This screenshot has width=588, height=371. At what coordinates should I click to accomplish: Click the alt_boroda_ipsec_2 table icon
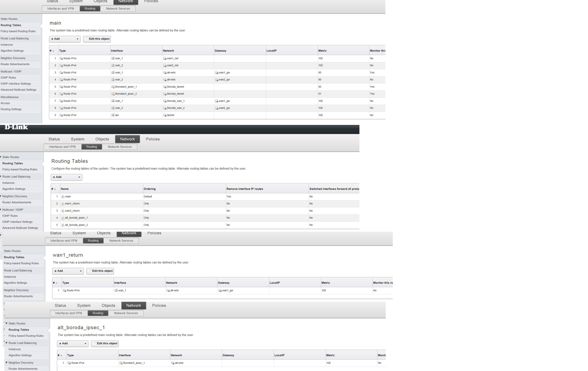click(x=63, y=225)
